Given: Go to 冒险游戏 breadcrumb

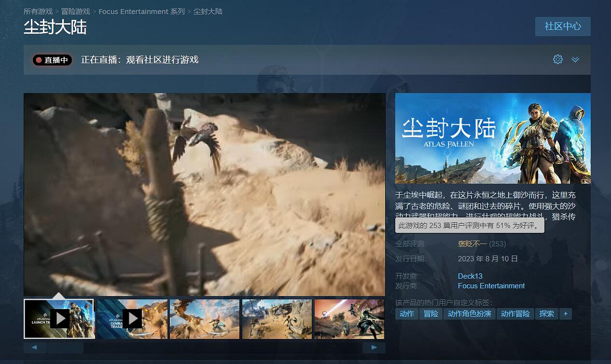Looking at the screenshot, I should coord(75,11).
